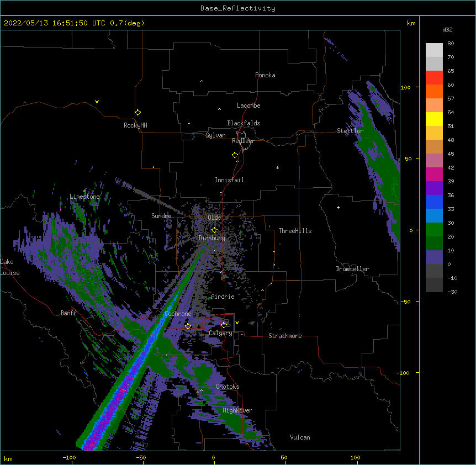Image resolution: width=476 pixels, height=465 pixels.
Task: Click the asterisk marker east of Innisfail
Action: 277,167
